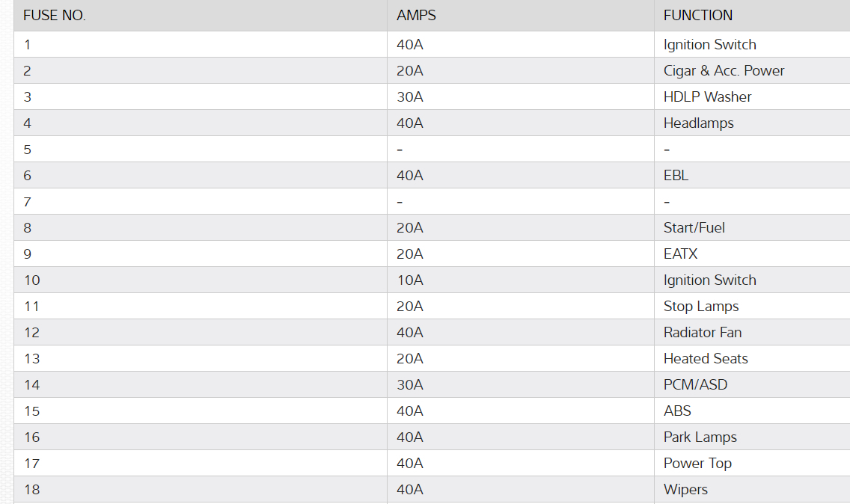850x504 pixels.
Task: Select the Power Top entry
Action: tap(697, 464)
